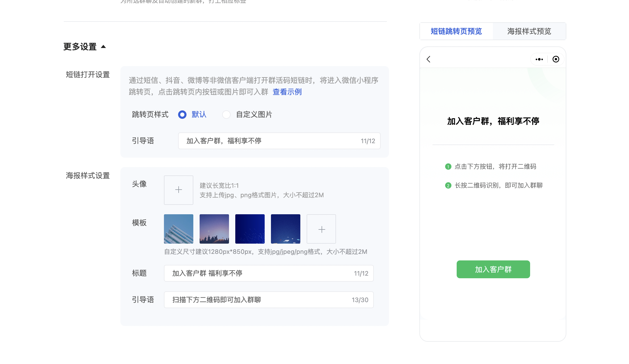The image size is (629, 364).
Task: Select the 建议长宽比1:1 hint text
Action: coord(219,186)
